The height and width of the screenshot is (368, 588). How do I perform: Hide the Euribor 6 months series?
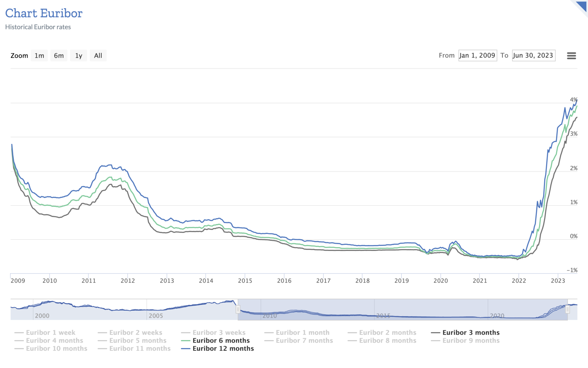(215, 340)
